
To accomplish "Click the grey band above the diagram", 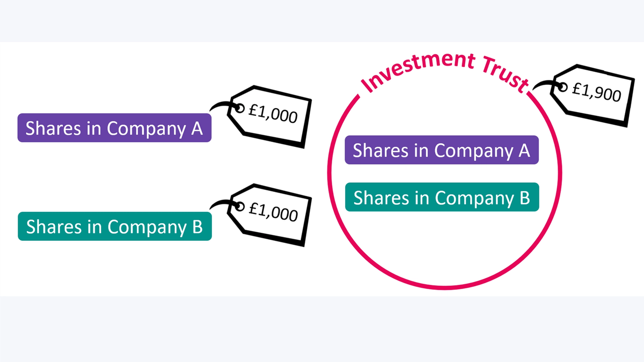I will point(322,21).
